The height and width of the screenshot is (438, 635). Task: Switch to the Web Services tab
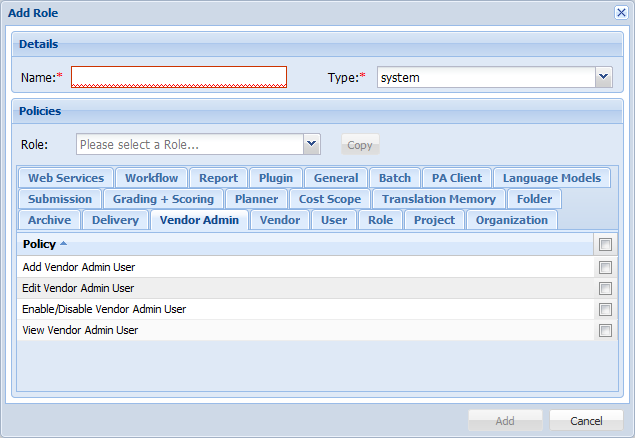point(65,178)
